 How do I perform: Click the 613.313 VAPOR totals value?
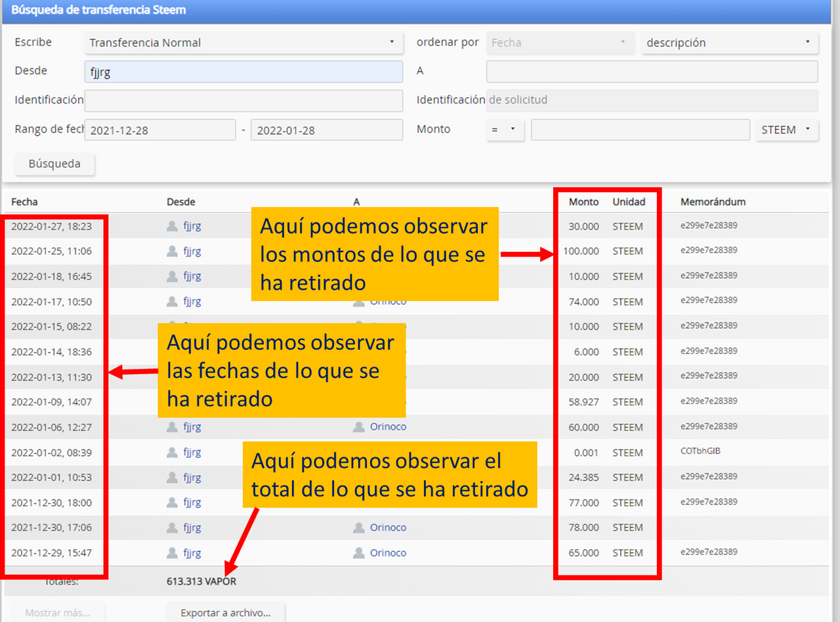coord(201,581)
